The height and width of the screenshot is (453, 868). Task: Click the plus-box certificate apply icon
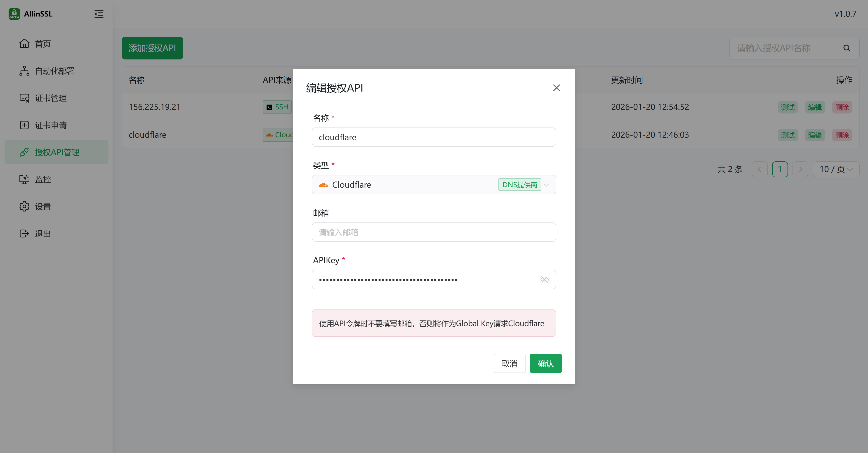24,125
